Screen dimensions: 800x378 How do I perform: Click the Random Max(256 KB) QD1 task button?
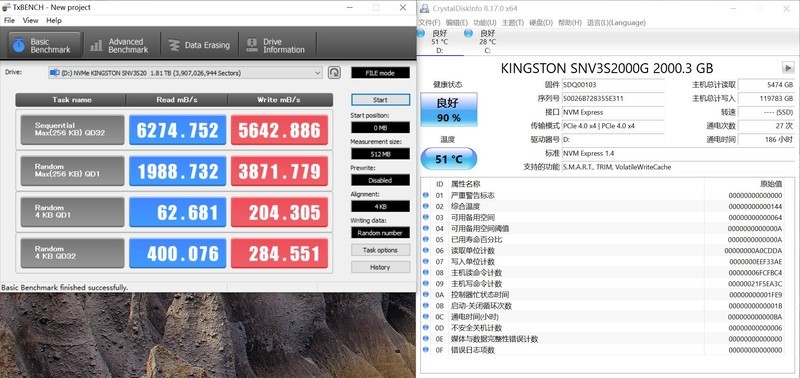[72, 171]
